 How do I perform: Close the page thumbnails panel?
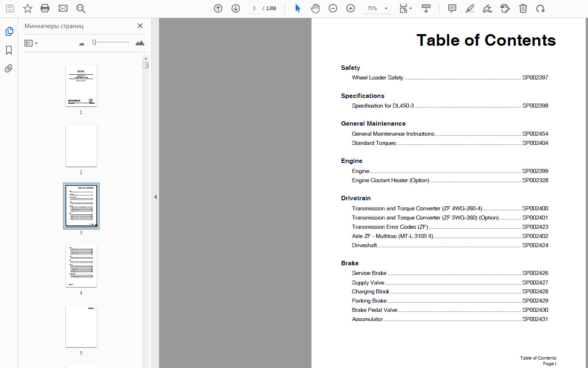(140, 26)
